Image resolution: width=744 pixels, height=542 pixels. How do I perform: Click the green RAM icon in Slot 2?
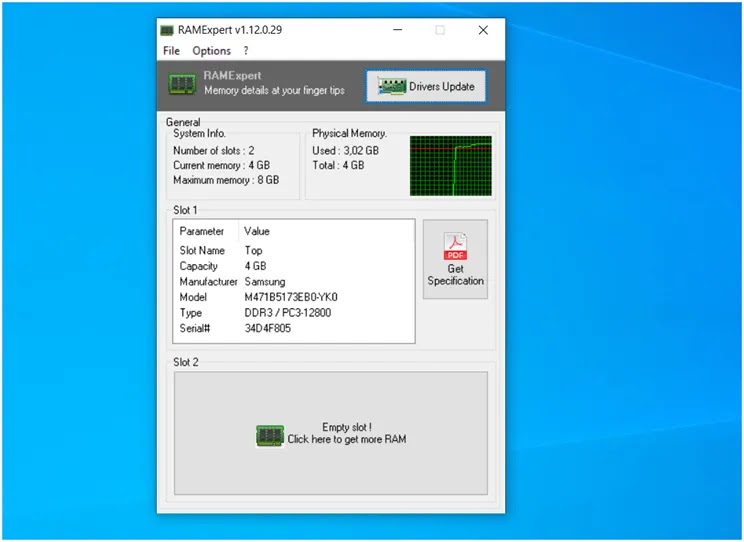coord(270,435)
